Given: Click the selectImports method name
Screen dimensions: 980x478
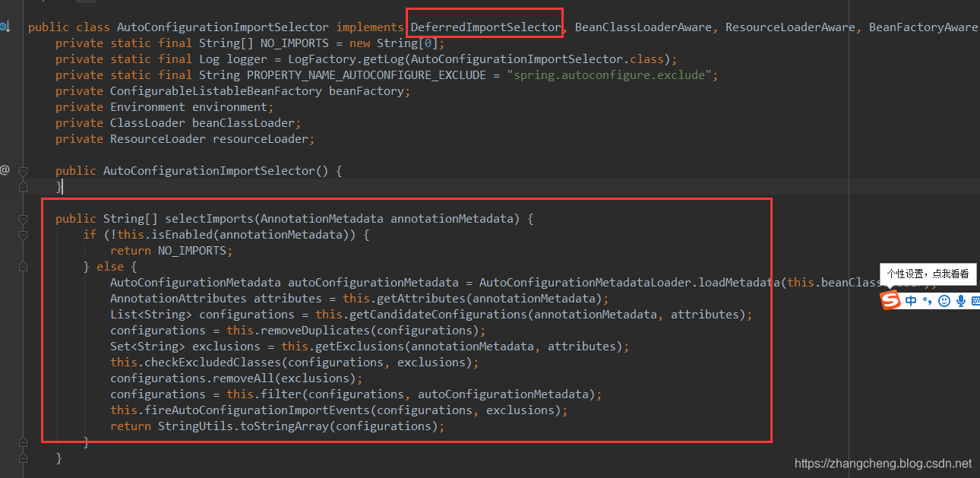Looking at the screenshot, I should click(x=209, y=218).
